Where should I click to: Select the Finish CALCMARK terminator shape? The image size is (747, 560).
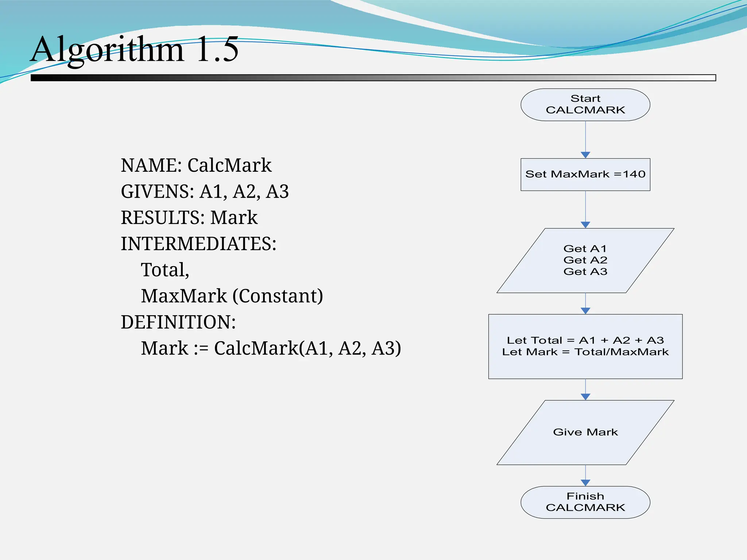tap(585, 502)
